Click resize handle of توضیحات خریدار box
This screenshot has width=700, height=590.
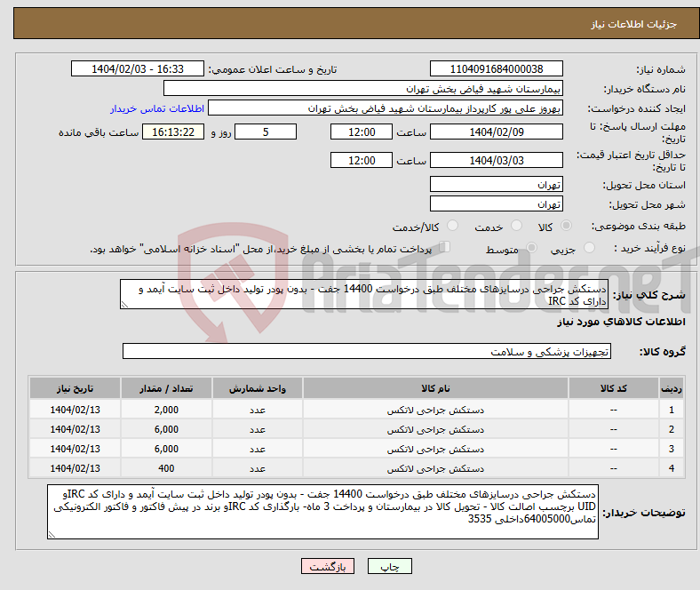pyautogui.click(x=52, y=534)
